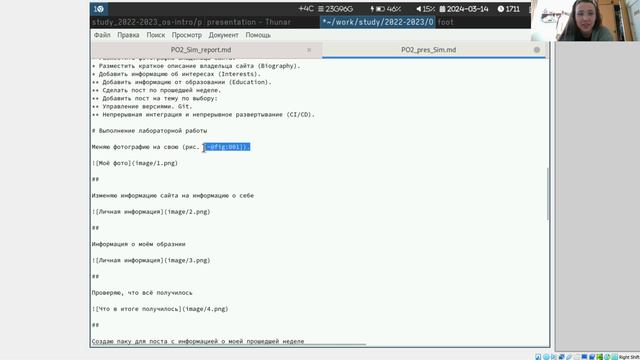Click the highlighted -@fig:001 selection

pyautogui.click(x=227, y=147)
